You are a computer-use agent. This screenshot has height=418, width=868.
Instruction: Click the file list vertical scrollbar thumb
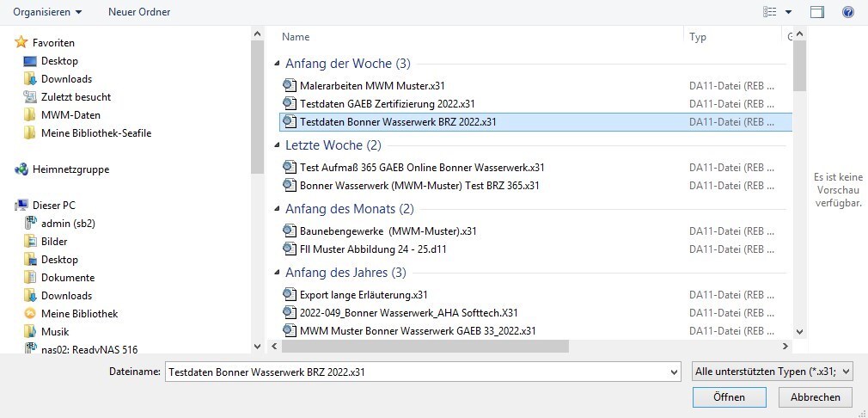coord(798,65)
